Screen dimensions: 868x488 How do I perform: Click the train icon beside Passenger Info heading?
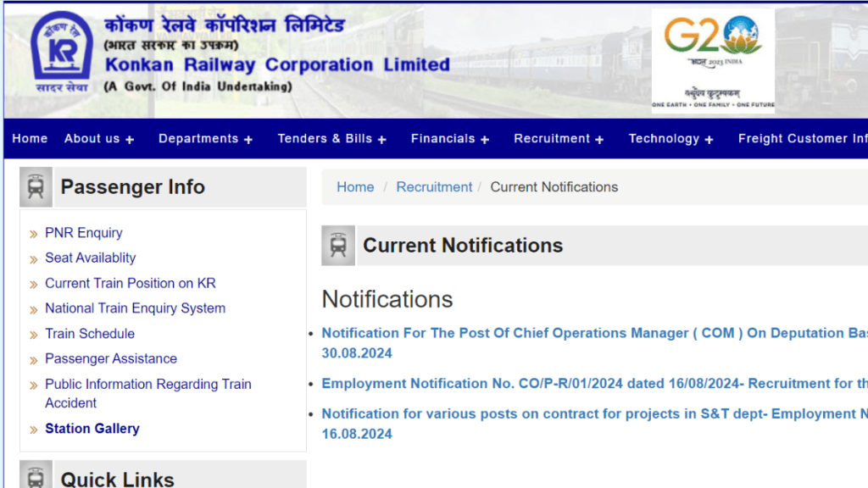click(x=36, y=186)
